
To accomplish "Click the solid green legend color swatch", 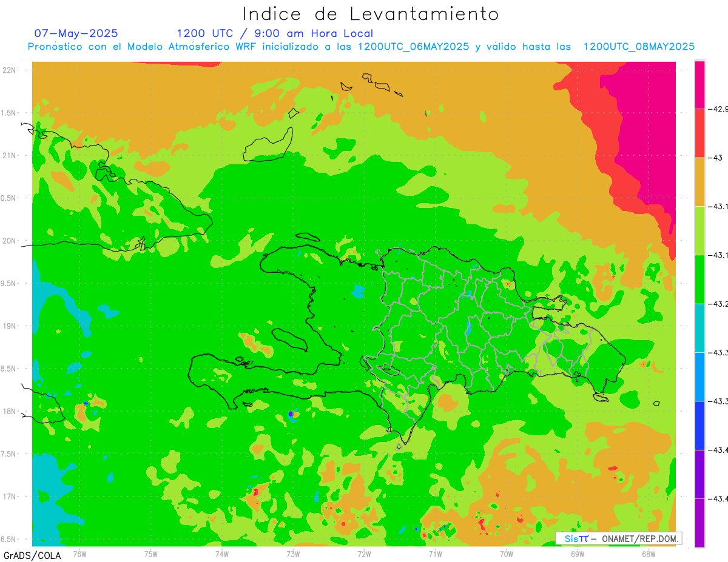I will [699, 279].
